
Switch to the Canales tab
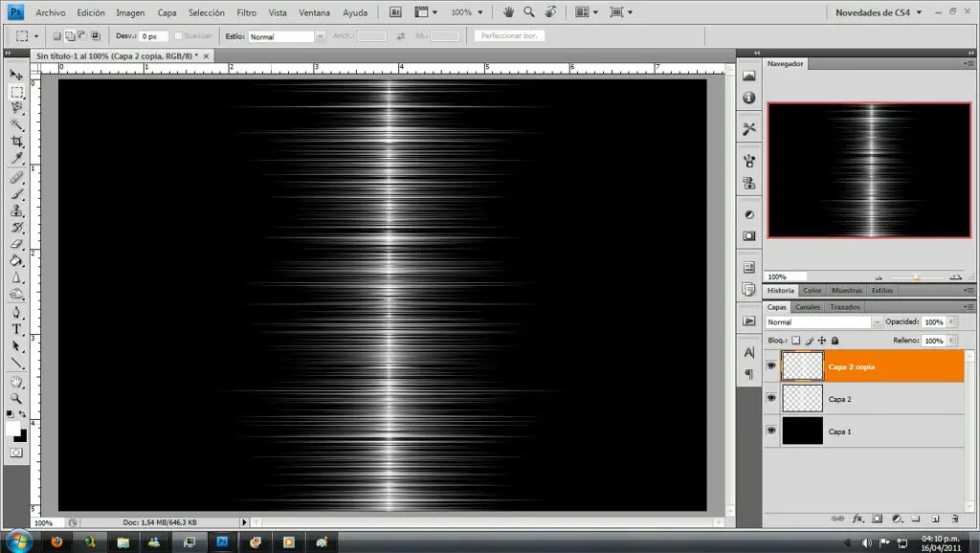tap(807, 307)
